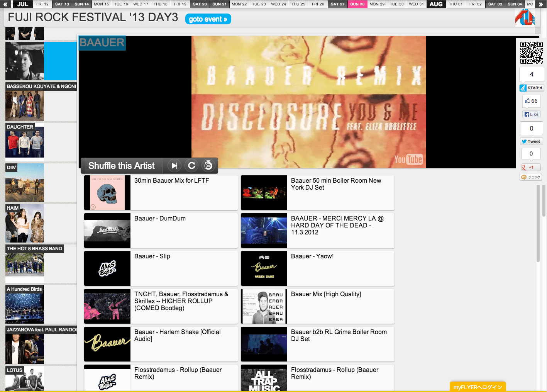Select the THU 01 date tab
Screen dimensions: 547x392
(x=456, y=4)
